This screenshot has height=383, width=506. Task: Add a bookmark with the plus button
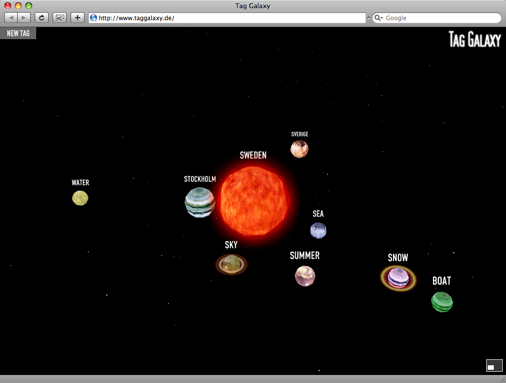[77, 18]
